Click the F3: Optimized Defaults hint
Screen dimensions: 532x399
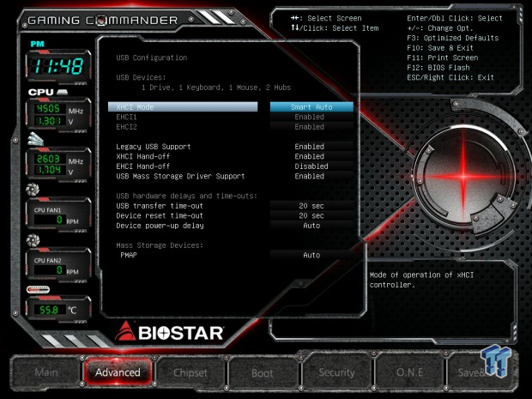tap(452, 38)
